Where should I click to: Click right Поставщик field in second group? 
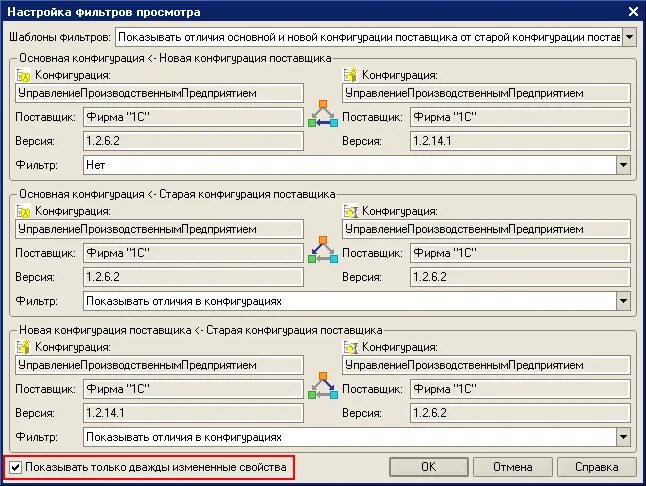click(x=520, y=253)
